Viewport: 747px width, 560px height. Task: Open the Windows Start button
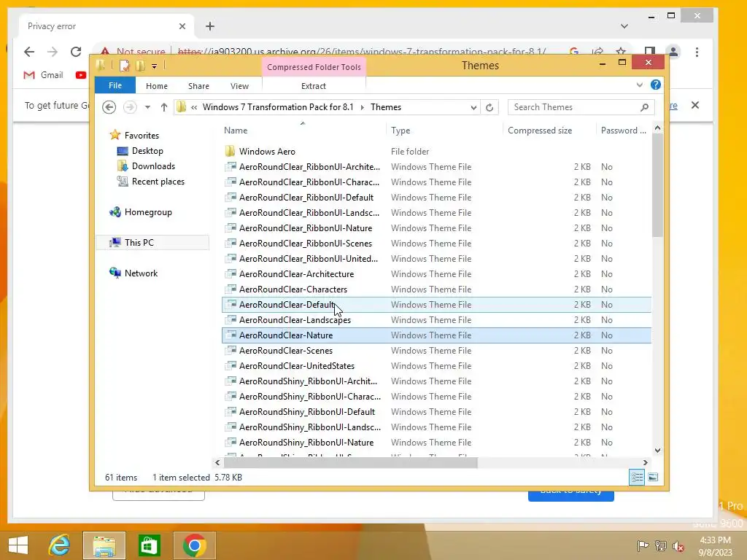pos(18,545)
